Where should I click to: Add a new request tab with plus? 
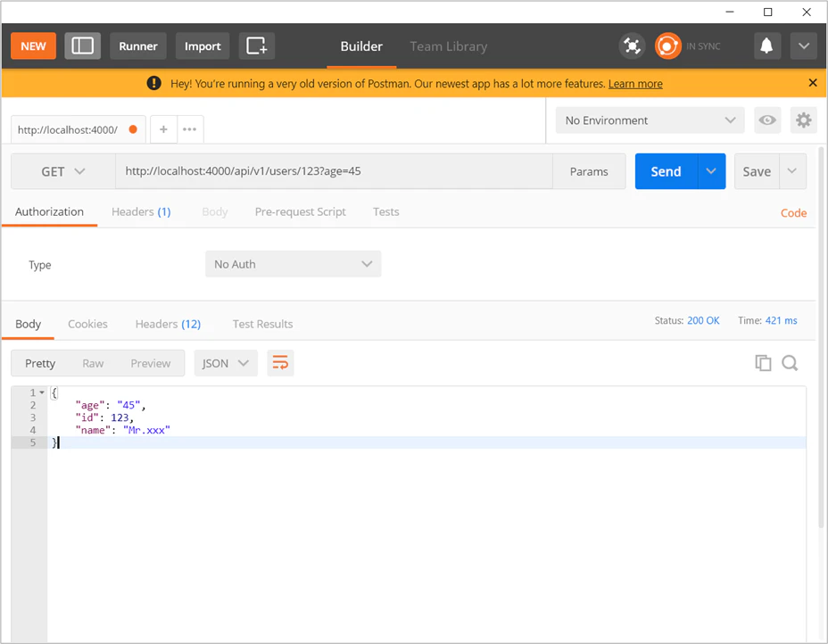163,129
